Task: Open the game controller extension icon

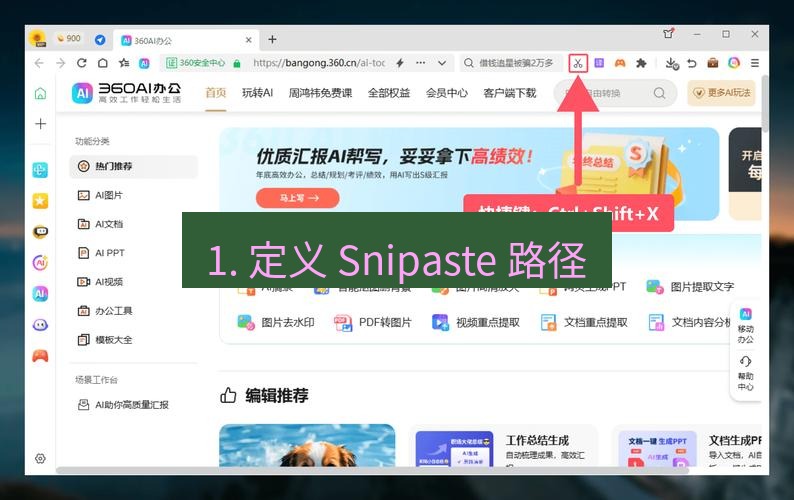Action: (x=620, y=63)
